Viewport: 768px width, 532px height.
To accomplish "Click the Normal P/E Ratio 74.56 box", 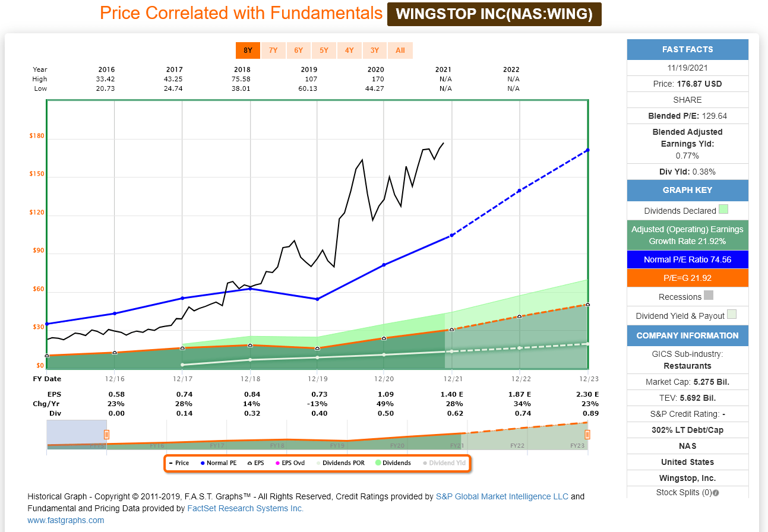I will click(687, 259).
